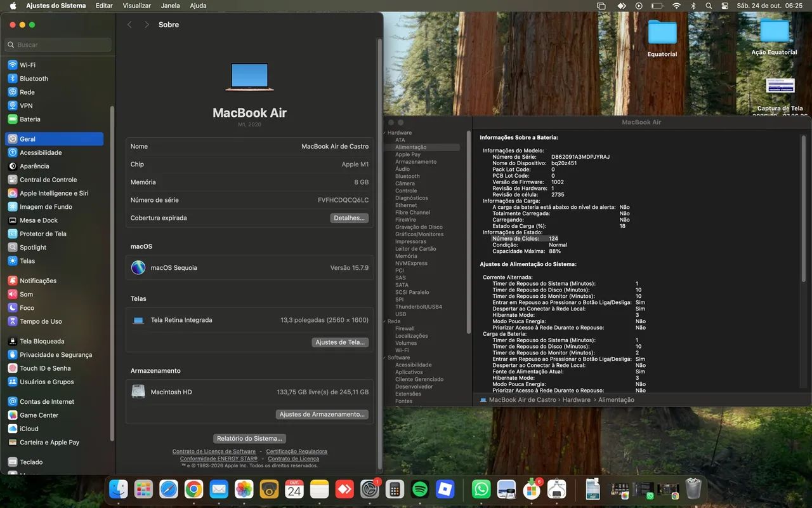Open Control Center in menu bar

pos(724,6)
